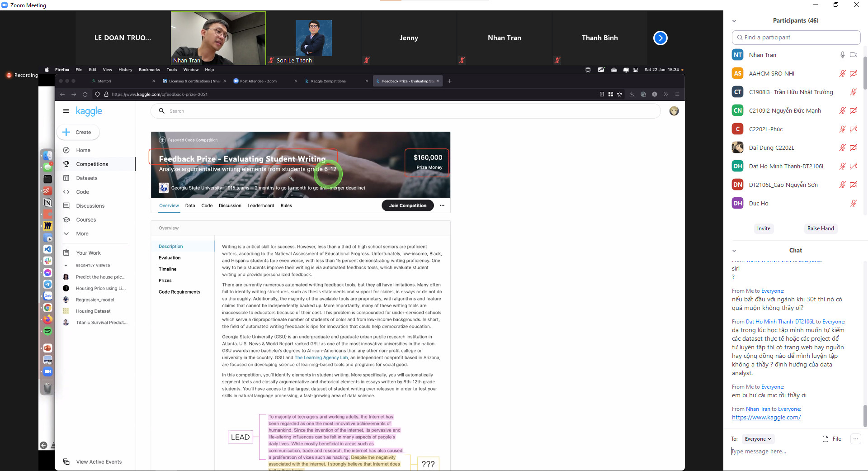This screenshot has width=868, height=471.
Task: Click the Trash icon in the dock
Action: coord(47,388)
